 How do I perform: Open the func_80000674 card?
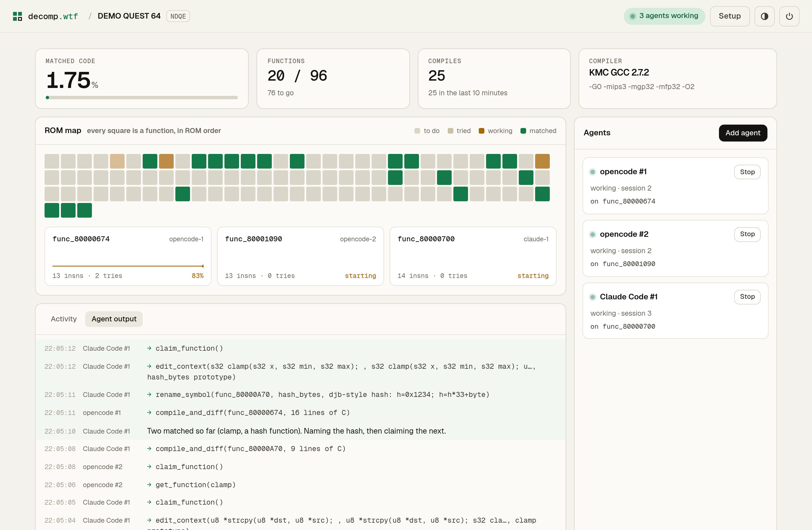point(128,257)
